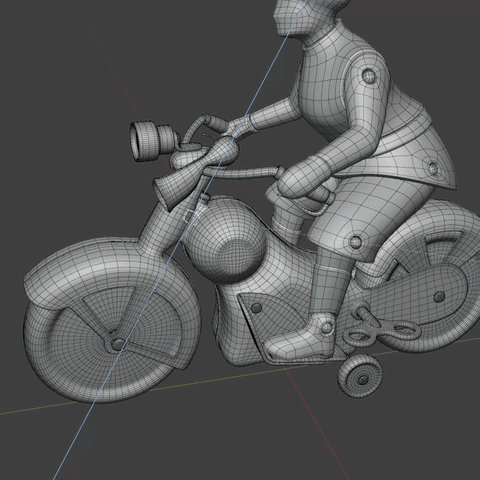Click the rivet on the rider's knee joint
Image resolution: width=480 pixels, height=480 pixels.
tap(356, 241)
